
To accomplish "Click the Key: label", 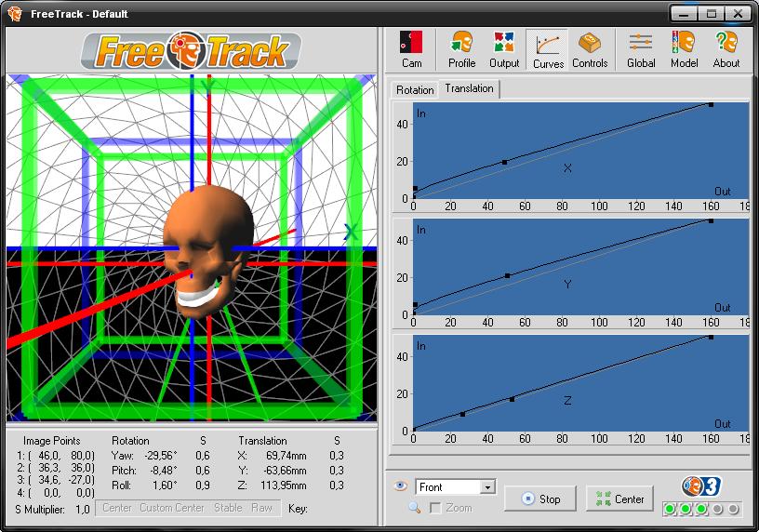I will (x=298, y=508).
